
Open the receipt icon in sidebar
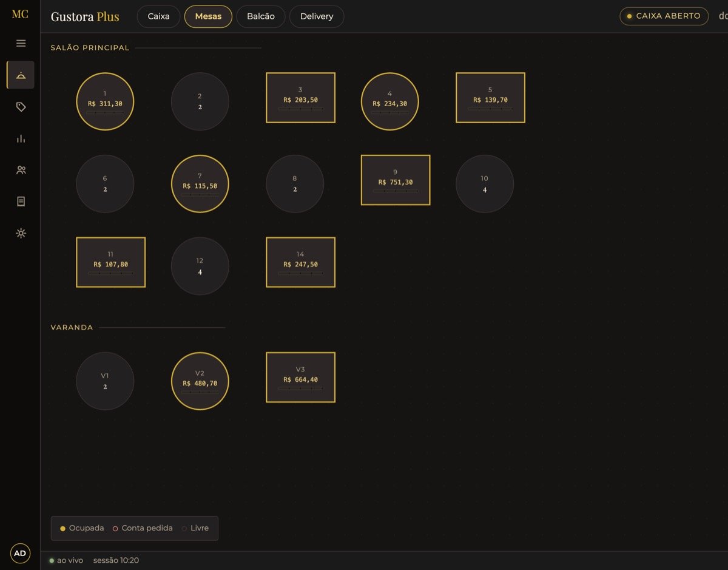tap(21, 202)
